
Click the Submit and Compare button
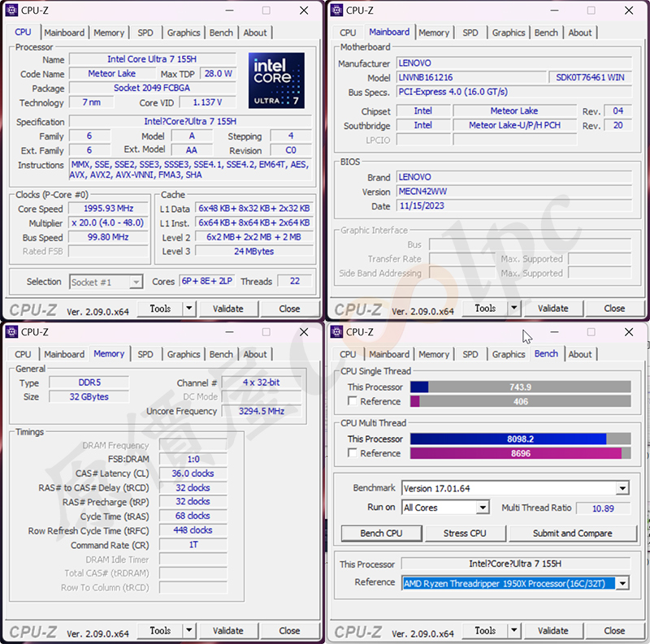pyautogui.click(x=572, y=534)
